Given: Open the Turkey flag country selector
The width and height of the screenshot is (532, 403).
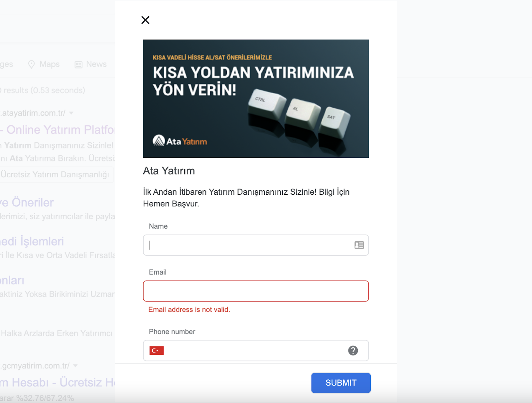Looking at the screenshot, I should 156,350.
